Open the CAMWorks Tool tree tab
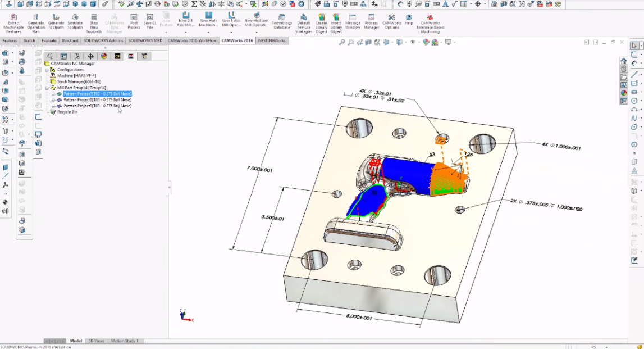Screen dimensions: 644x349 (144, 56)
